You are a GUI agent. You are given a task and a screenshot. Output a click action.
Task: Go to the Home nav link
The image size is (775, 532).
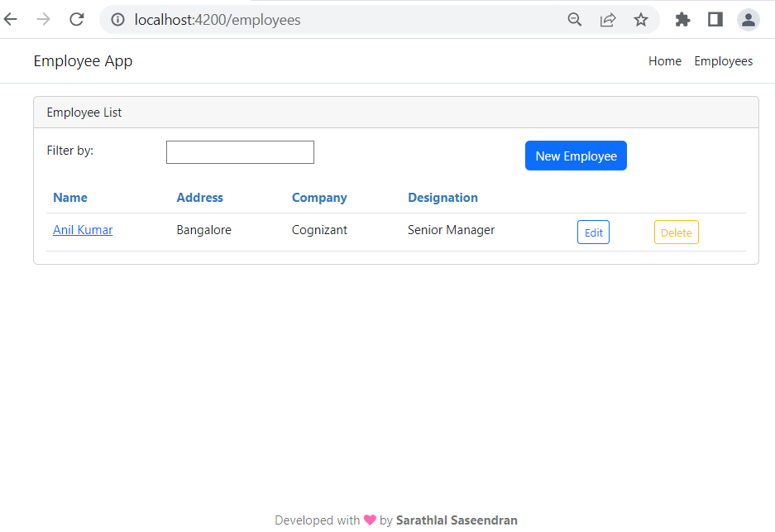(665, 61)
